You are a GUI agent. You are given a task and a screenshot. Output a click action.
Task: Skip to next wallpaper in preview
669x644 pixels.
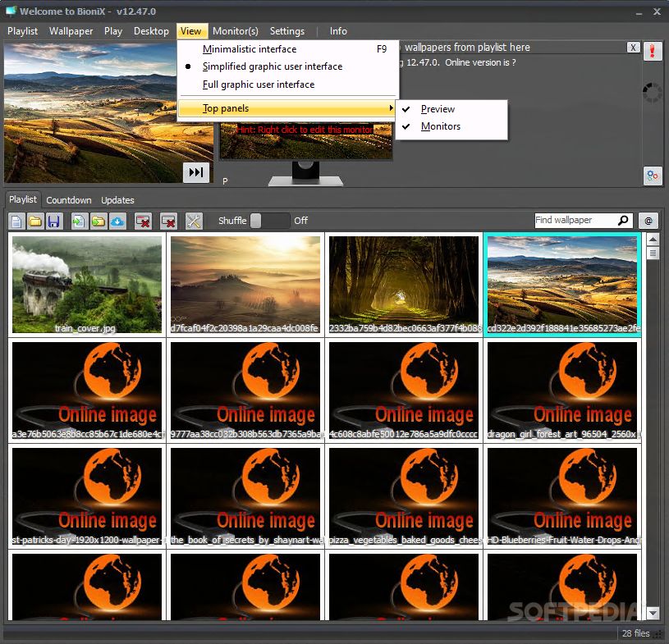pos(196,172)
